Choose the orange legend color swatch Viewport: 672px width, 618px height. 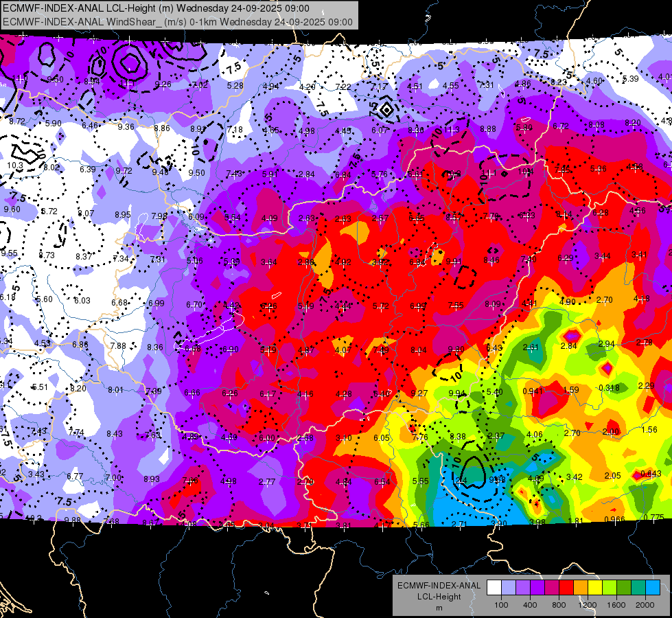click(x=581, y=587)
